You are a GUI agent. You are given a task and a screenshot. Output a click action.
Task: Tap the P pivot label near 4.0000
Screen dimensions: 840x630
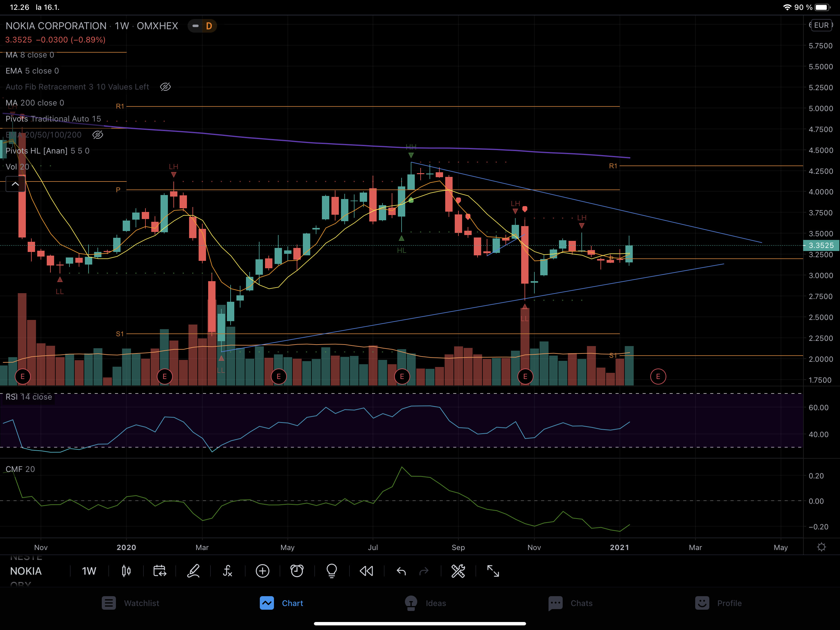[118, 189]
